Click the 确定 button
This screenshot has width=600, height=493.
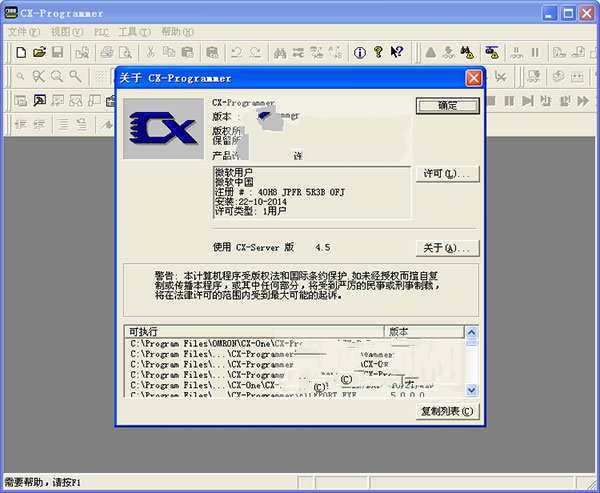448,106
